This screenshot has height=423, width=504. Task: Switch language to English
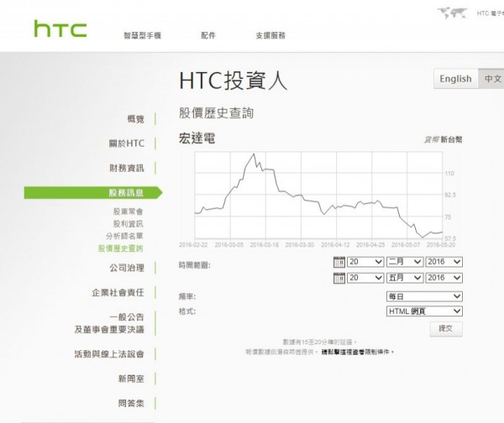coord(456,79)
